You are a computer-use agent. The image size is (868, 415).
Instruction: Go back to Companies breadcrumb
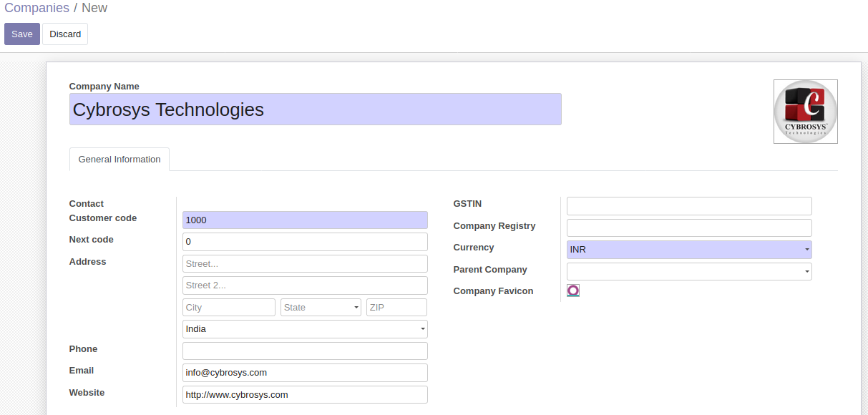(36, 9)
